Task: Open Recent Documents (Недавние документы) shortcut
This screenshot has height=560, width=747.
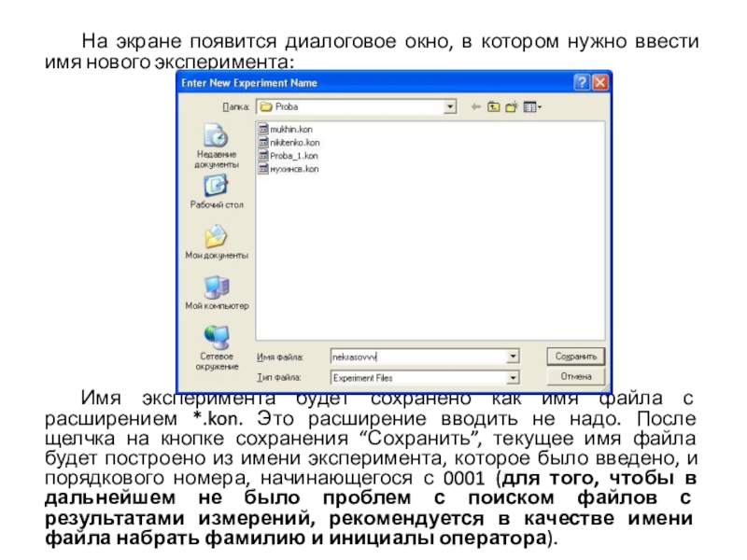Action: [217, 146]
